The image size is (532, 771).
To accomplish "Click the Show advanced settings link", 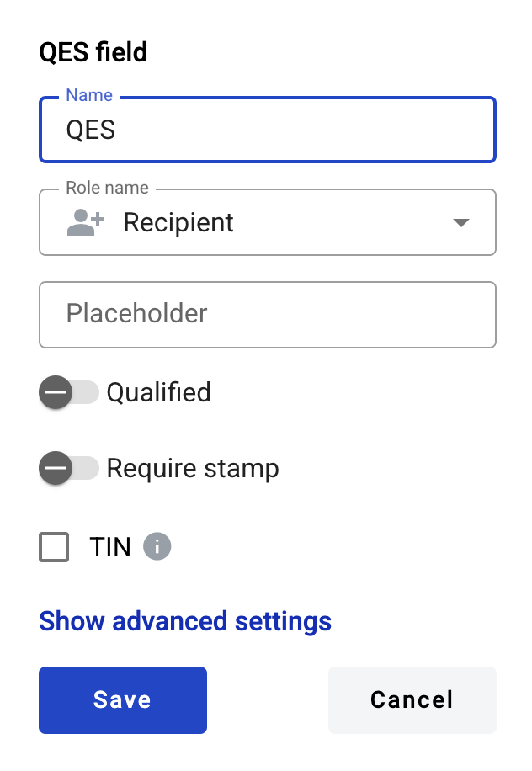I will click(184, 621).
